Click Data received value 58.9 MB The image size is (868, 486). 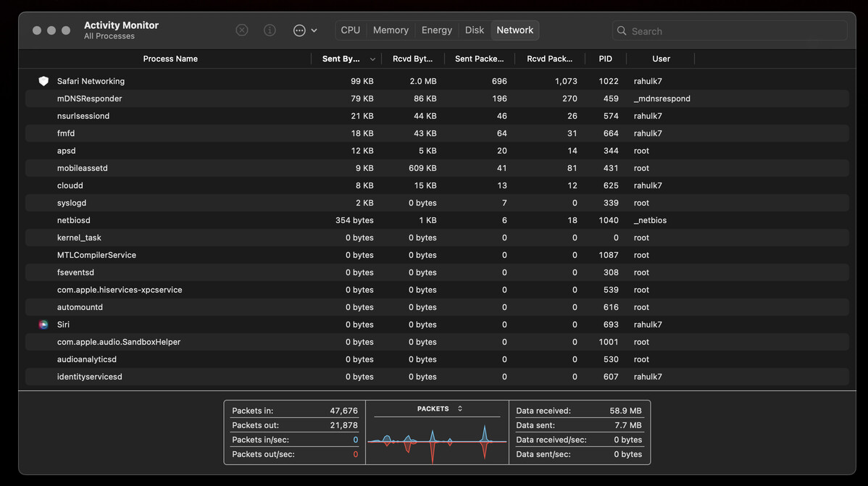(625, 411)
